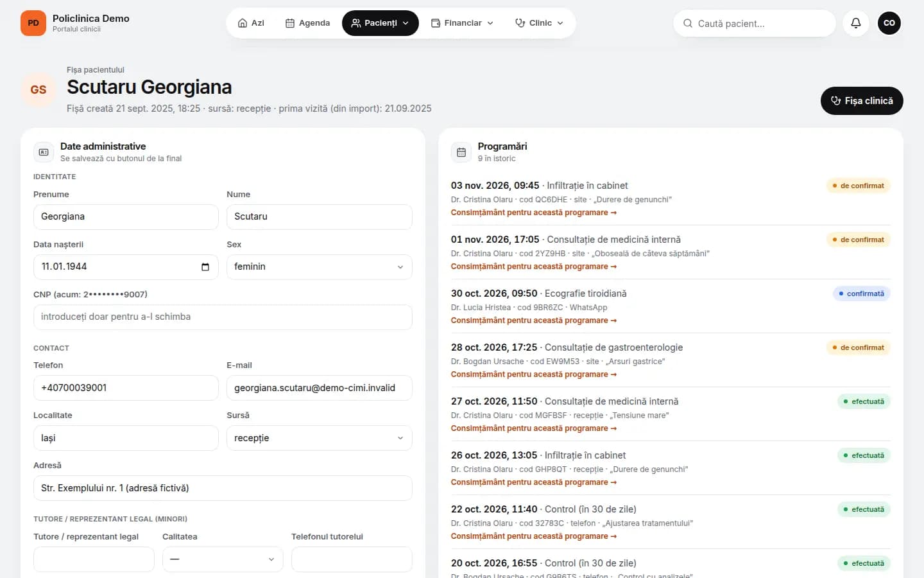This screenshot has width=924, height=578.
Task: Open consent link for 28 oct. gastroenterologie
Action: [x=534, y=374]
